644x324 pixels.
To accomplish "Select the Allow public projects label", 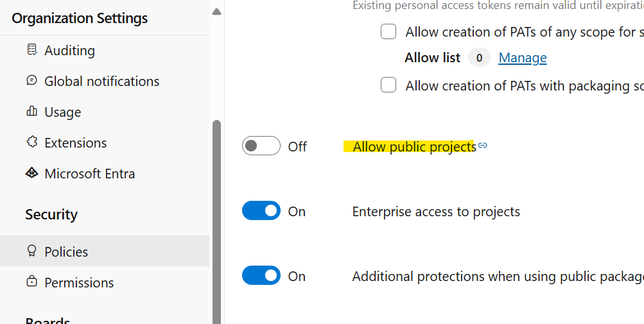I will point(414,146).
